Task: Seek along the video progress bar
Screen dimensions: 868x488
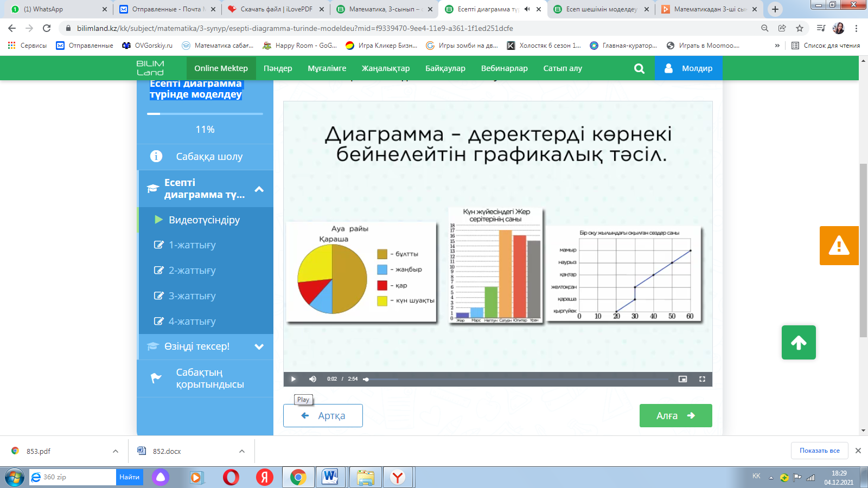Action: [x=517, y=379]
